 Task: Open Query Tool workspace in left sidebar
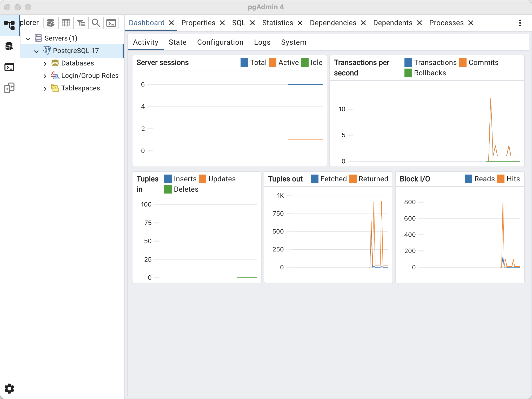(9, 46)
